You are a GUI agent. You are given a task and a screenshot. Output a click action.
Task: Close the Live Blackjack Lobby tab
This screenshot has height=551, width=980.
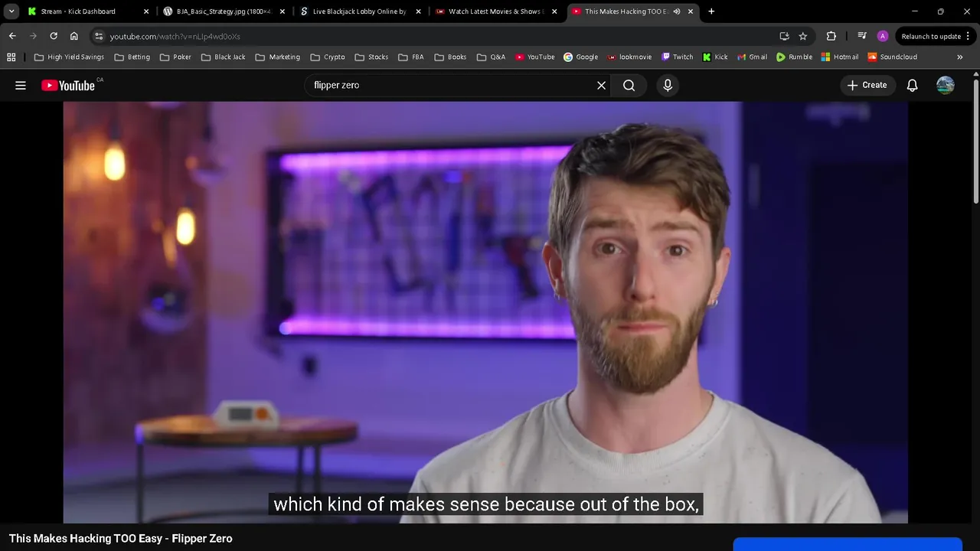tap(418, 11)
